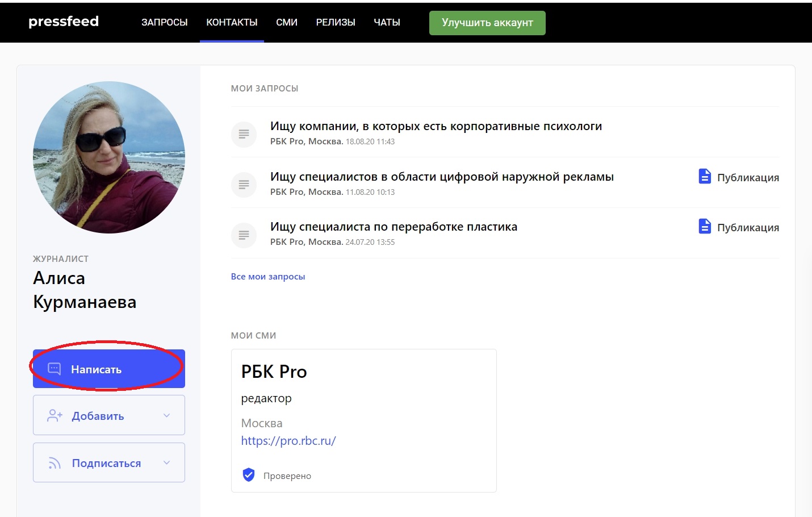Open publication icon for digital advertising request
Screen dimensions: 812x517
click(705, 177)
